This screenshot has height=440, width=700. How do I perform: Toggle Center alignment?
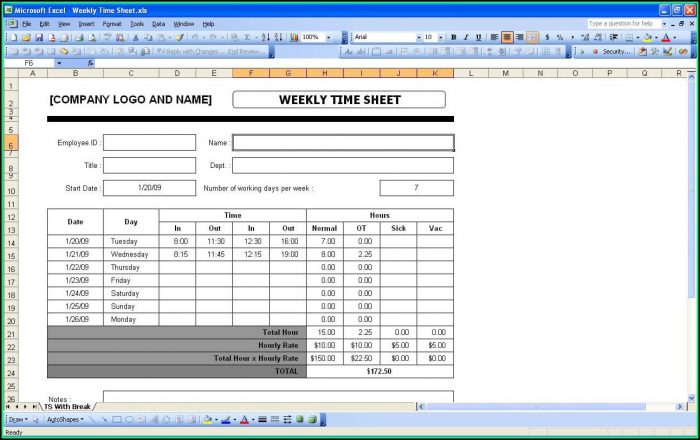tap(507, 37)
